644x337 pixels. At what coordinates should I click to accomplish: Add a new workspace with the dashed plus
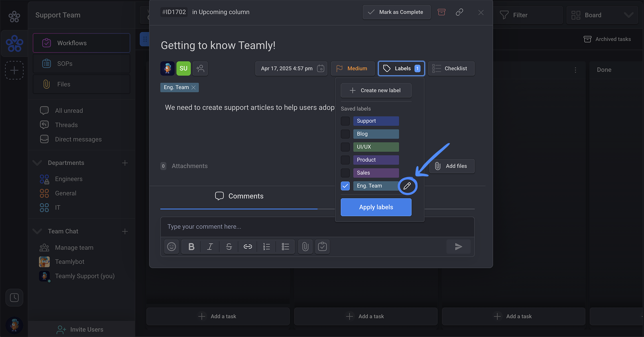pos(14,70)
